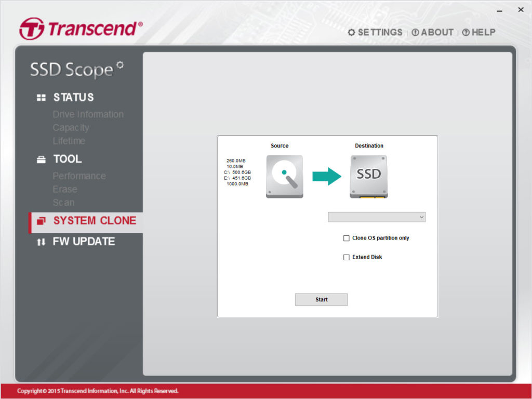Click the 16.0MB partition entry
Viewport: 532px width, 399px height.
(235, 167)
